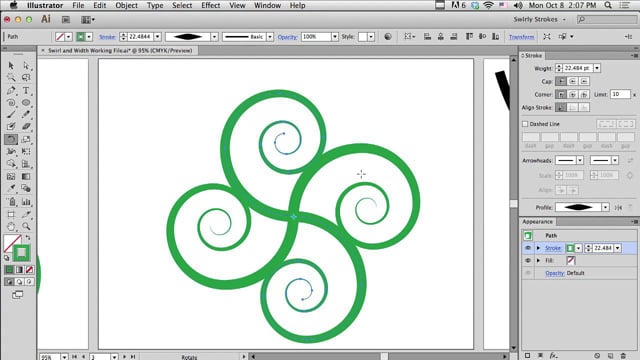This screenshot has height=360, width=640.
Task: Click Opacity link in Appearance panel
Action: point(555,273)
